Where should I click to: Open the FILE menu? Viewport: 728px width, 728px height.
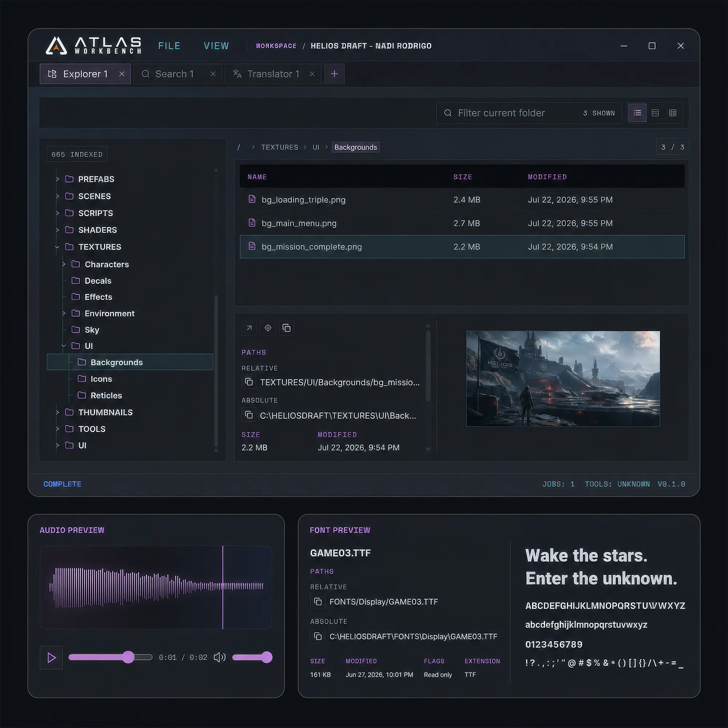click(169, 45)
